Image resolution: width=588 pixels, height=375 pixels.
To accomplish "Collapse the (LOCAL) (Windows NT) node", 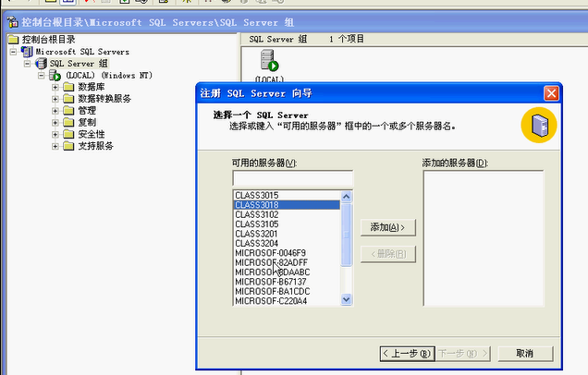I will [41, 76].
